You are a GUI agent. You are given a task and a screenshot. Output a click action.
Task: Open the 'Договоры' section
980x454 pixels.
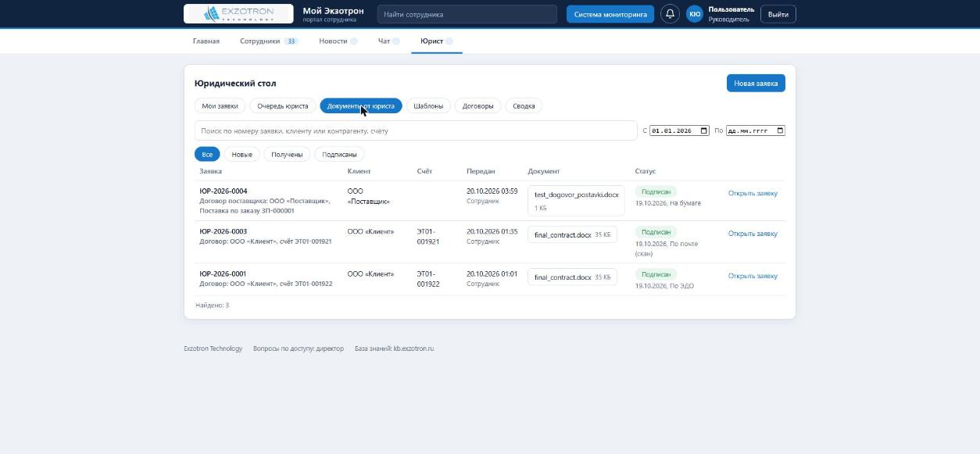tap(478, 105)
